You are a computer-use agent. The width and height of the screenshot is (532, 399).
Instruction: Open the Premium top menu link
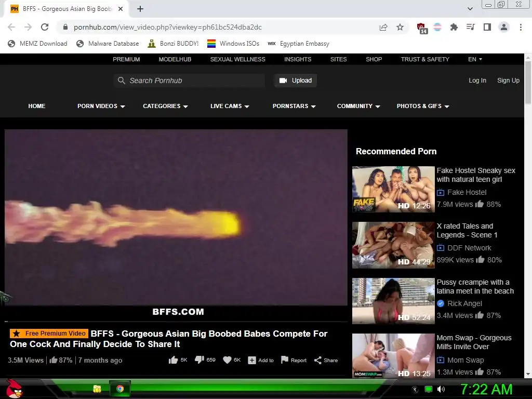[x=126, y=59]
